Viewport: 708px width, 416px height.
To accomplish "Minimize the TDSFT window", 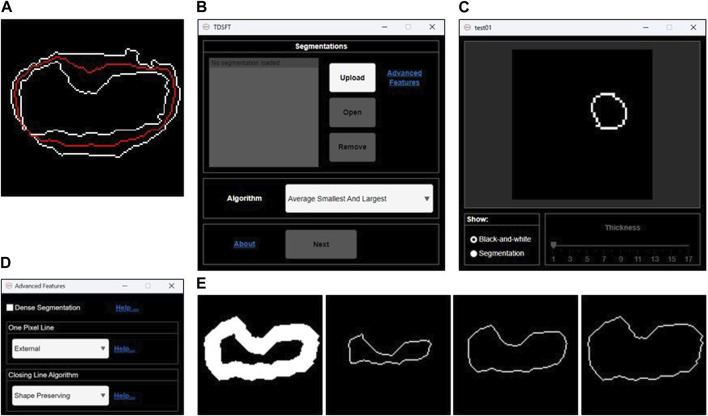I will tap(385, 28).
